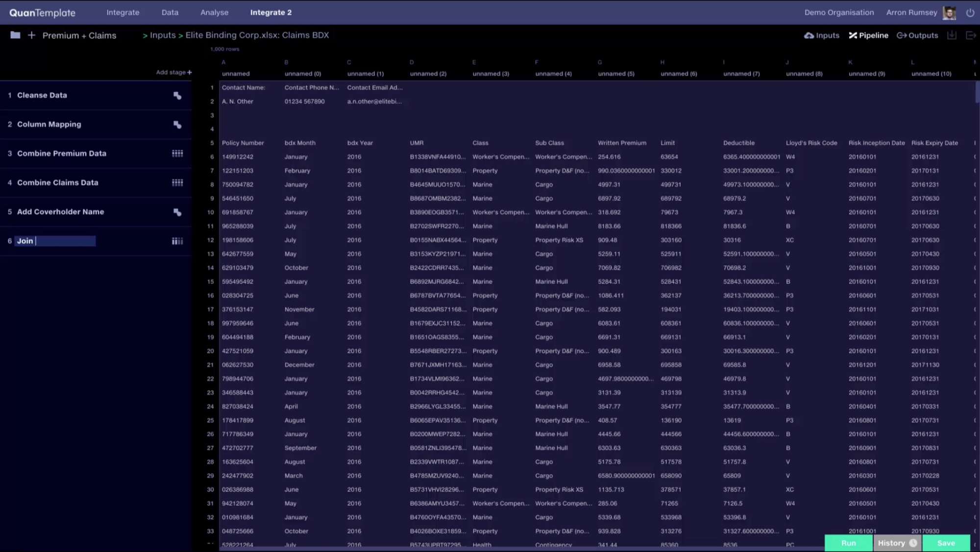Select column header unnamed (5)
This screenshot has width=980, height=552.
[x=616, y=73]
